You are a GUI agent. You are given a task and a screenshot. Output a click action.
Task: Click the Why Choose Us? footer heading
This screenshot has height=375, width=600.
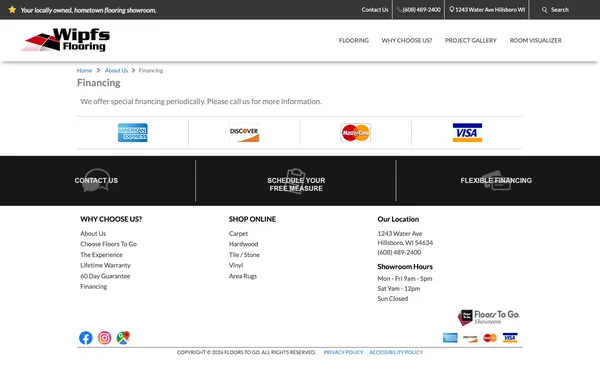[x=111, y=219]
